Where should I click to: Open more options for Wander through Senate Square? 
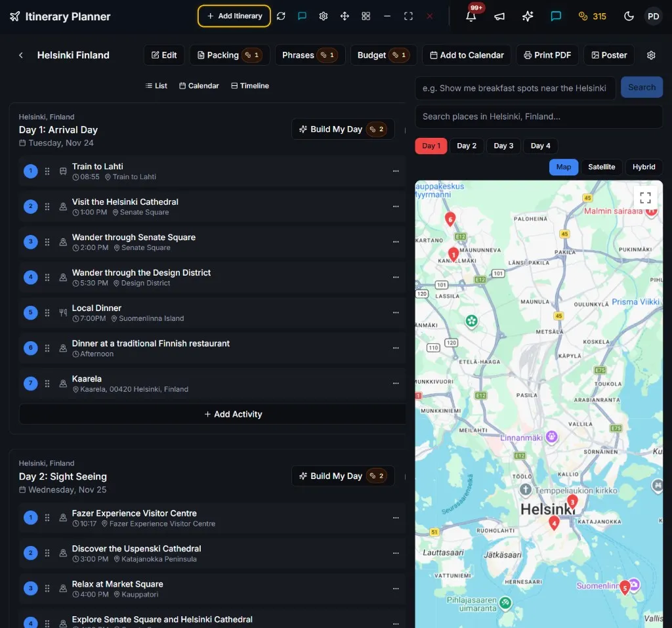pos(396,242)
